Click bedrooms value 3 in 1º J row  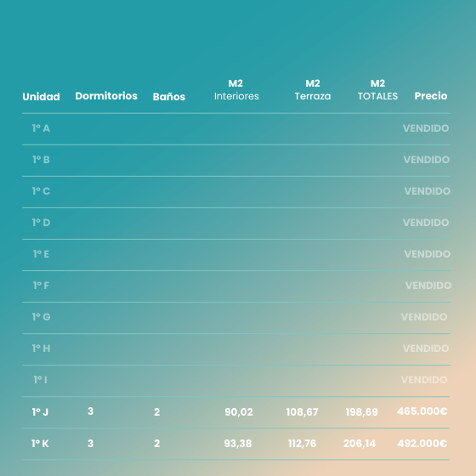point(90,411)
